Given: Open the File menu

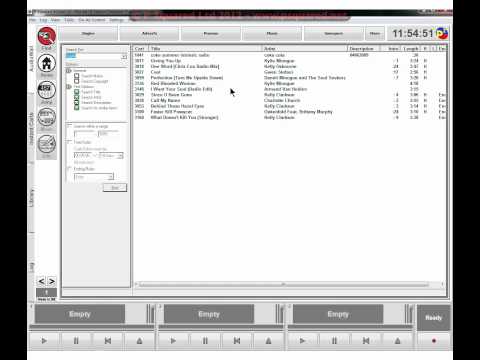Looking at the screenshot, I should 32,20.
